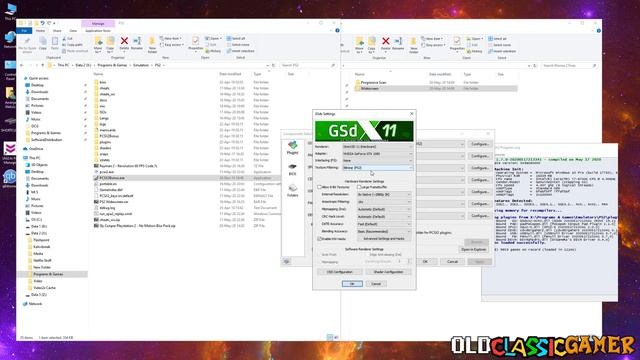Viewport: 640px width, 360px height.
Task: Select pcsx2.exe file row
Action: (x=187, y=172)
